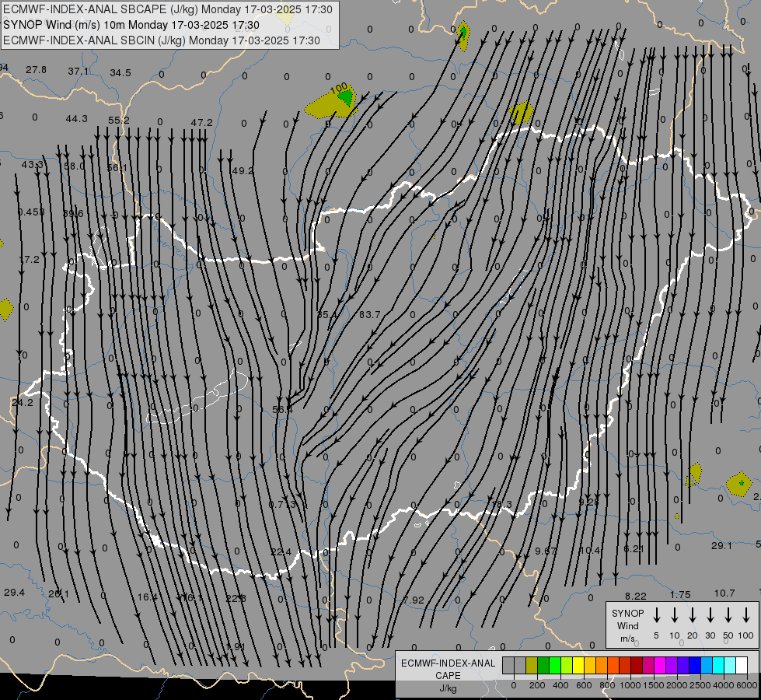The image size is (761, 700).
Task: Pick the amber CAPE legend swatch
Action: pos(590,665)
